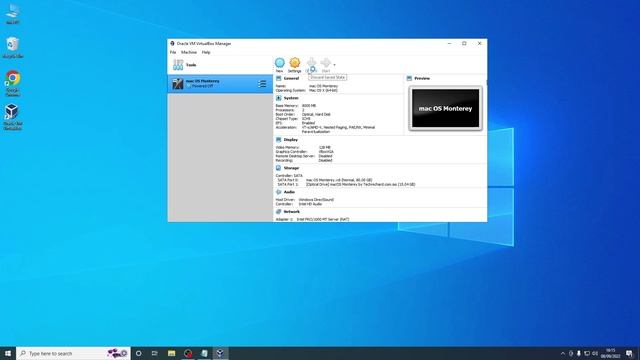Click the Base Memory value text
Viewport: 640px width, 360px height.
pos(309,106)
